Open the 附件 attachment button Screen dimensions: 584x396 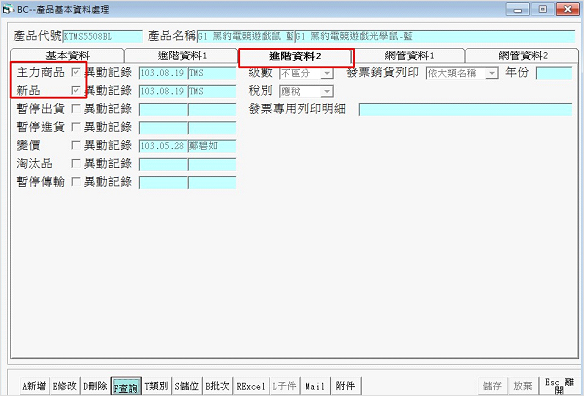(345, 386)
